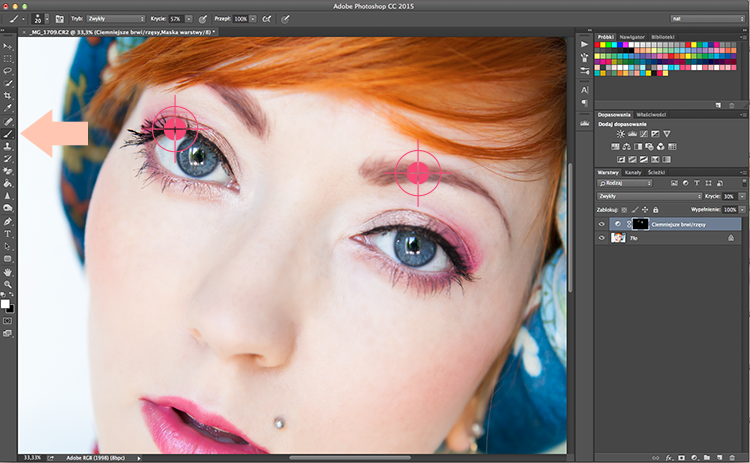This screenshot has height=463, width=750.
Task: Select the Clone Stamp tool
Action: pos(8,146)
